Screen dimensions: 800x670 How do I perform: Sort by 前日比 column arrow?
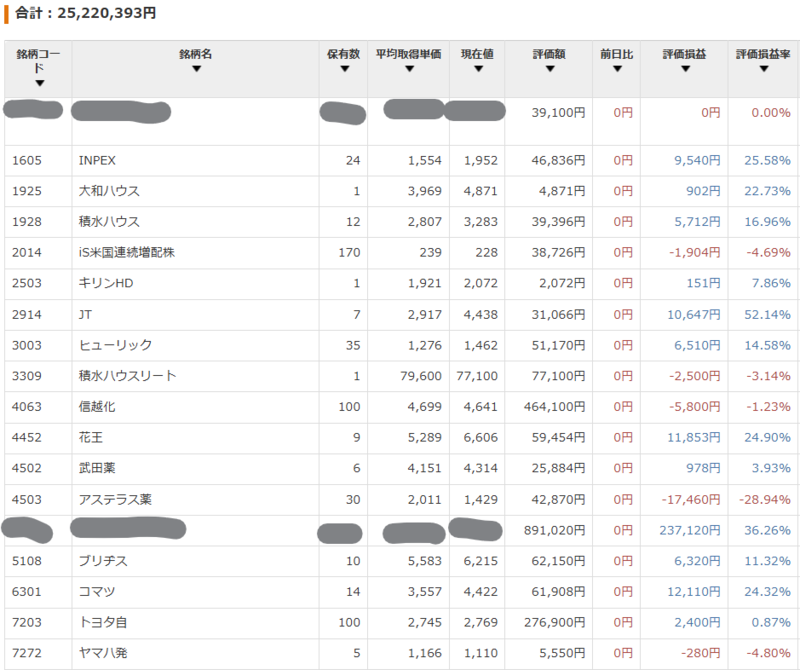click(x=617, y=69)
